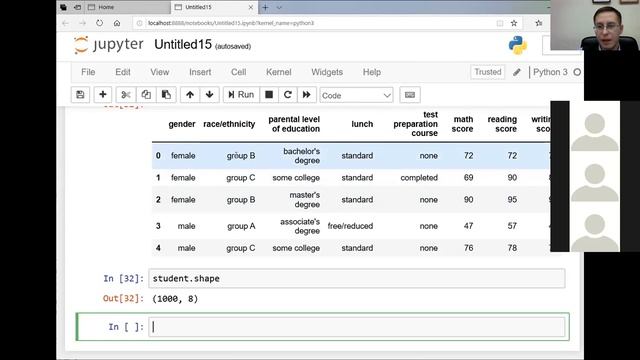Viewport: 640px width, 360px height.
Task: Refresh the browser page
Action: 99,23
